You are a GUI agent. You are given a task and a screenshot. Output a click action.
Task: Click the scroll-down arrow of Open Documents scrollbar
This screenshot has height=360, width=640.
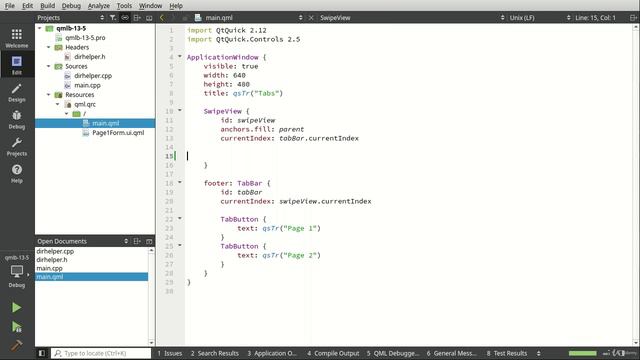pos(151,343)
